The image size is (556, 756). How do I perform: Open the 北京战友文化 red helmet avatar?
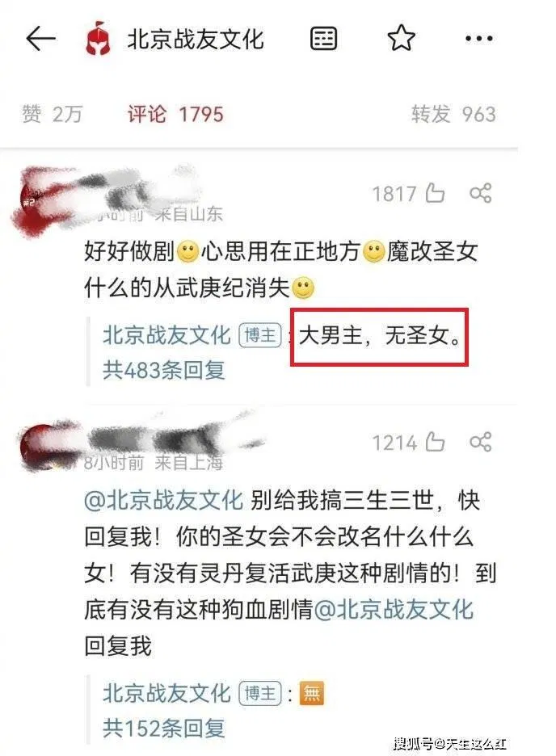pyautogui.click(x=98, y=39)
